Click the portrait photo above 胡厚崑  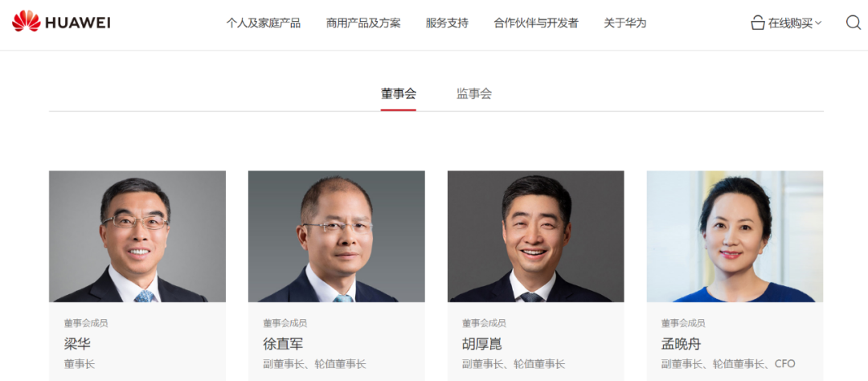point(536,236)
